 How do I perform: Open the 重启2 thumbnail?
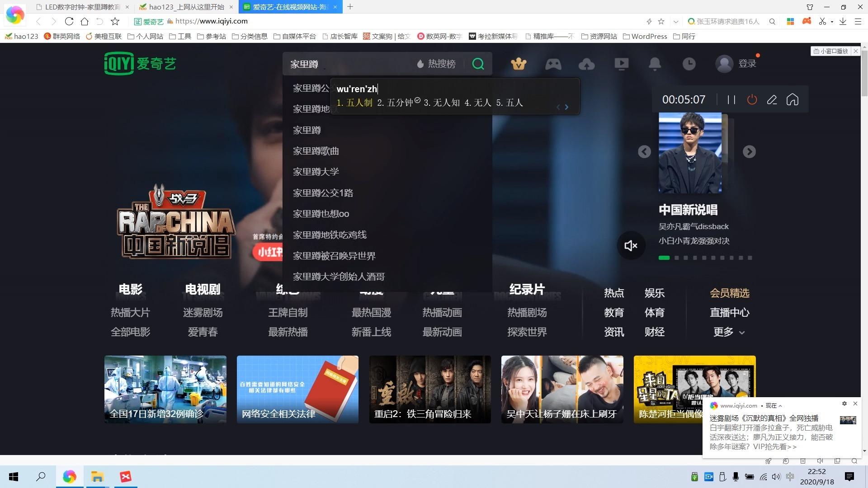coord(430,389)
